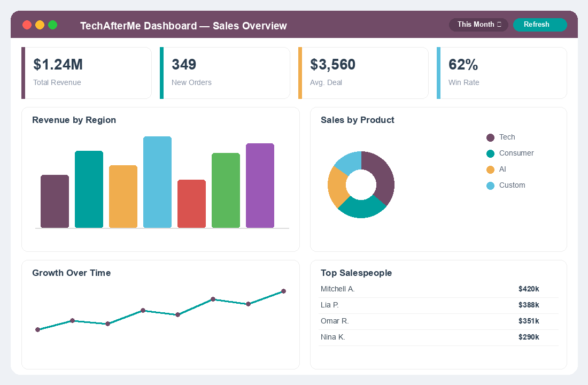
Task: Click the yellow minimize window button
Action: 40,25
